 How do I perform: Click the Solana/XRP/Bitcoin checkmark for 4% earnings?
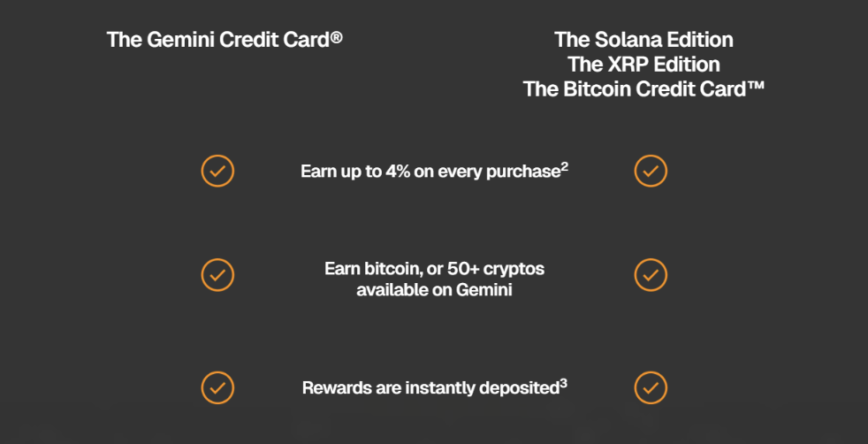click(x=651, y=170)
